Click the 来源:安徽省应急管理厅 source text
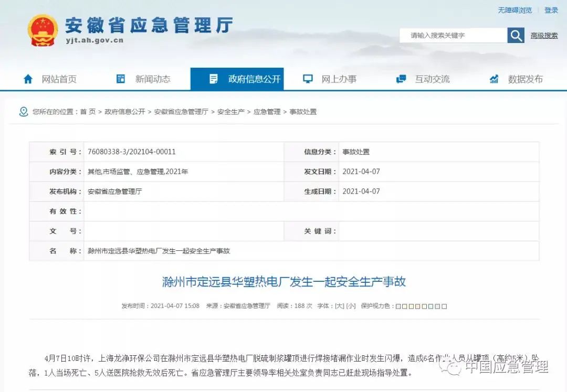The image size is (567, 392). coord(238,306)
